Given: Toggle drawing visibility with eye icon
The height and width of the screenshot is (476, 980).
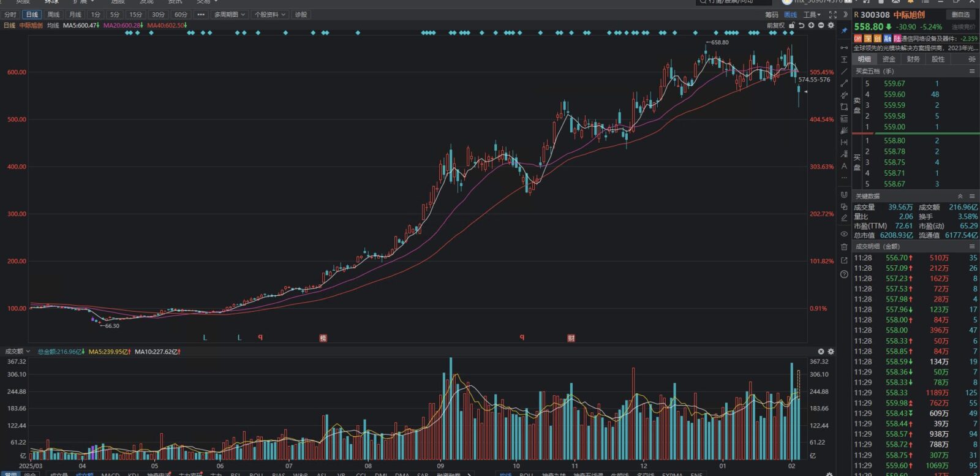Looking at the screenshot, I should 844,234.
